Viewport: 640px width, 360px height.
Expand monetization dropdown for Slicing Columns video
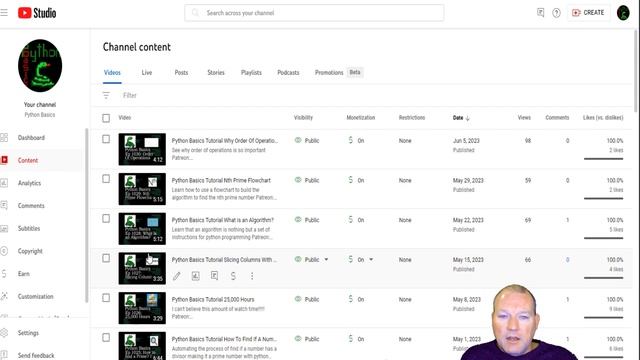371,260
